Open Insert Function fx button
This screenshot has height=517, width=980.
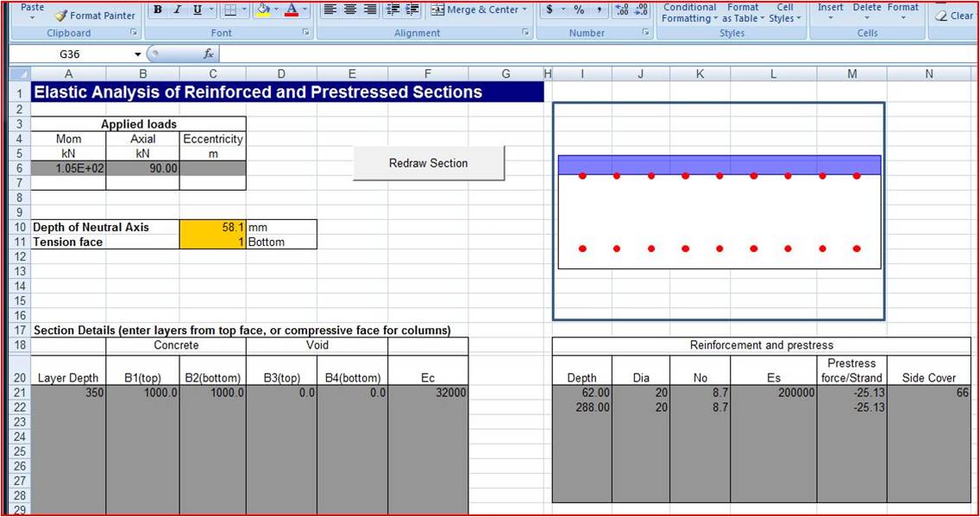click(x=208, y=54)
